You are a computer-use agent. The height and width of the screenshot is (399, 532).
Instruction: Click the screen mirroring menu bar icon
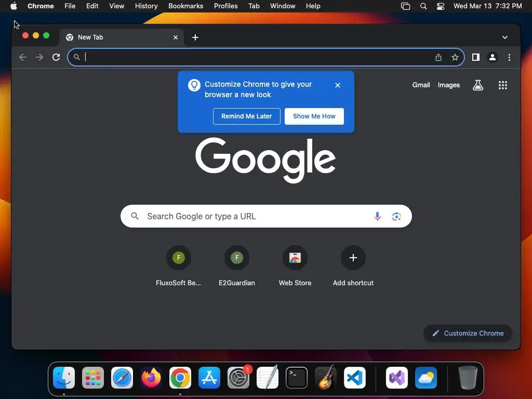coord(405,6)
